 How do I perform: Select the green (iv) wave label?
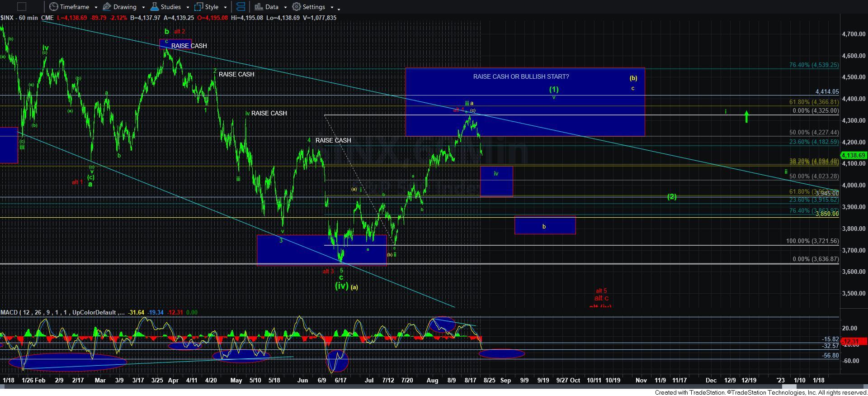341,286
